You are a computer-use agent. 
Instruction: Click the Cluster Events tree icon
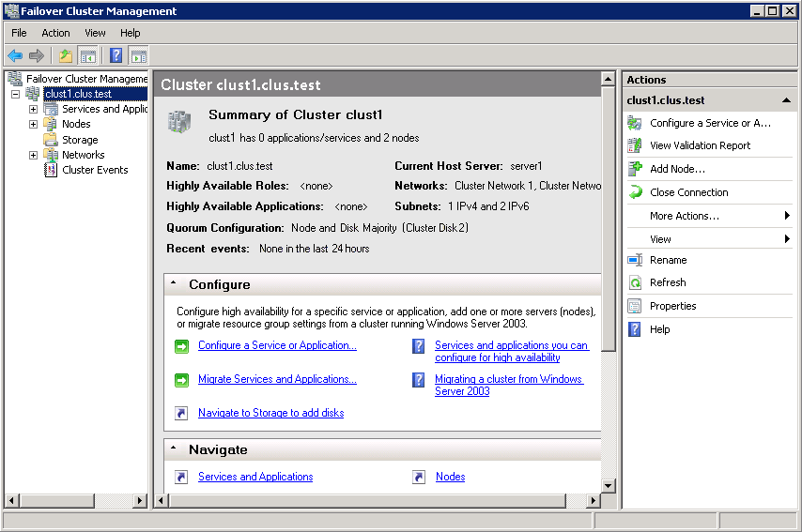(x=51, y=170)
